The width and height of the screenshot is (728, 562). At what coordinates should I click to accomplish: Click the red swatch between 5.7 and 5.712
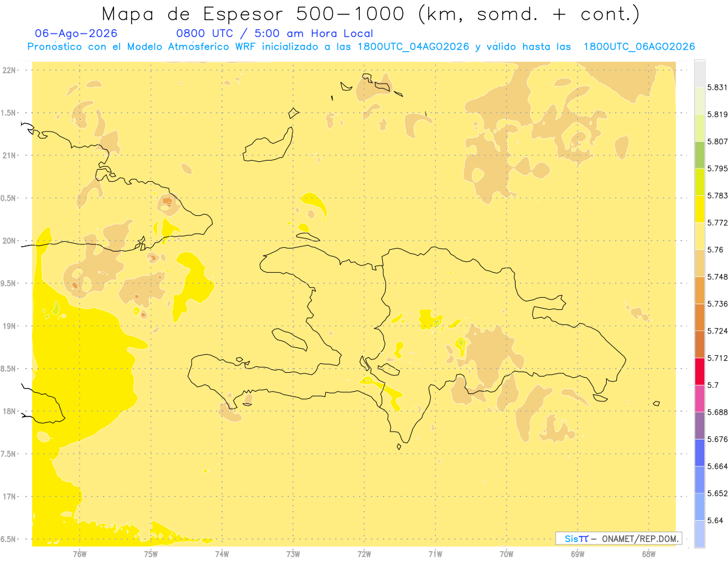point(699,371)
